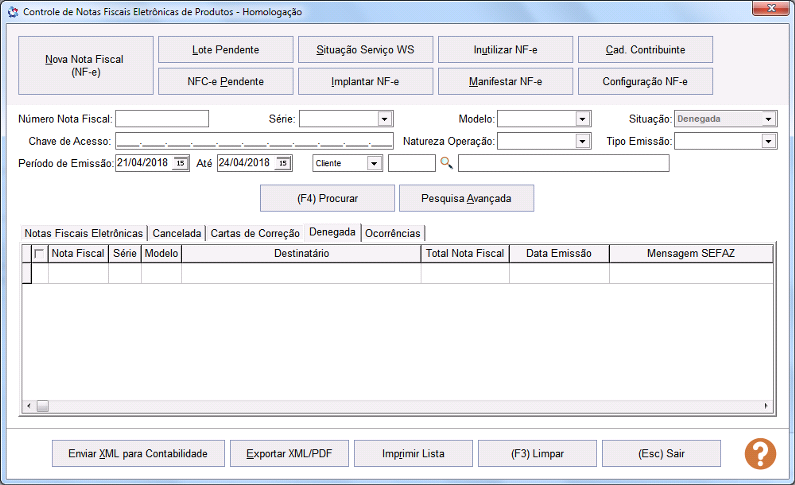Open Lote Pendente

[x=226, y=50]
